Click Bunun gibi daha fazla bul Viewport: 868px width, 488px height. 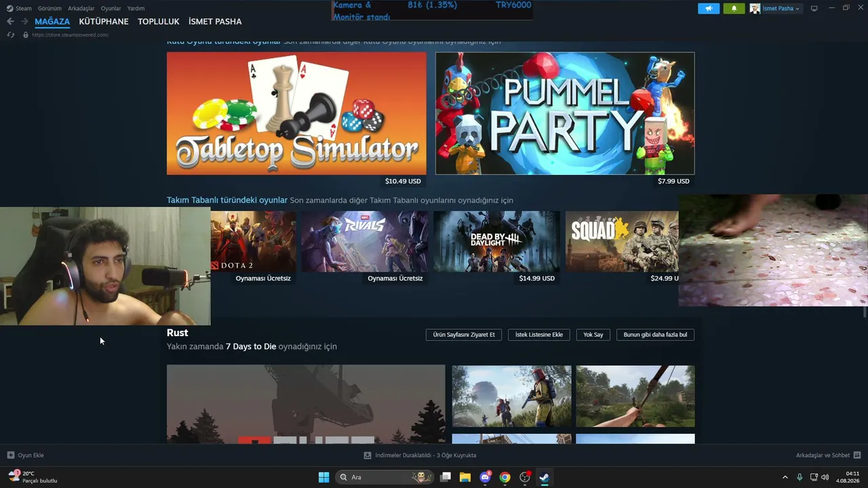tap(655, 335)
